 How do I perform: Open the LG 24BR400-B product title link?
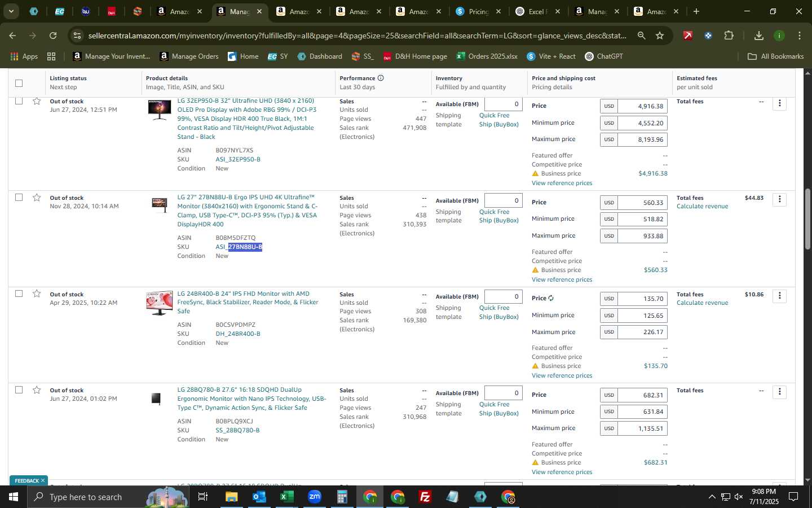click(x=248, y=302)
